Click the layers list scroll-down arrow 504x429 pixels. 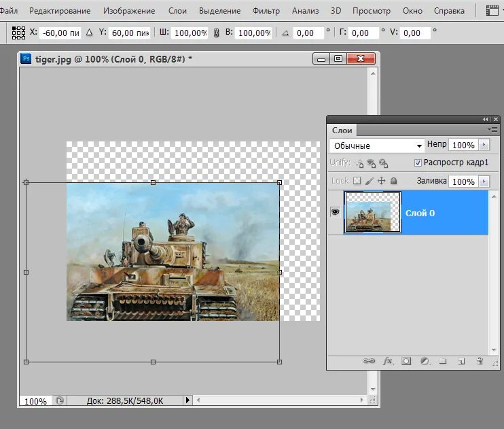pos(494,350)
